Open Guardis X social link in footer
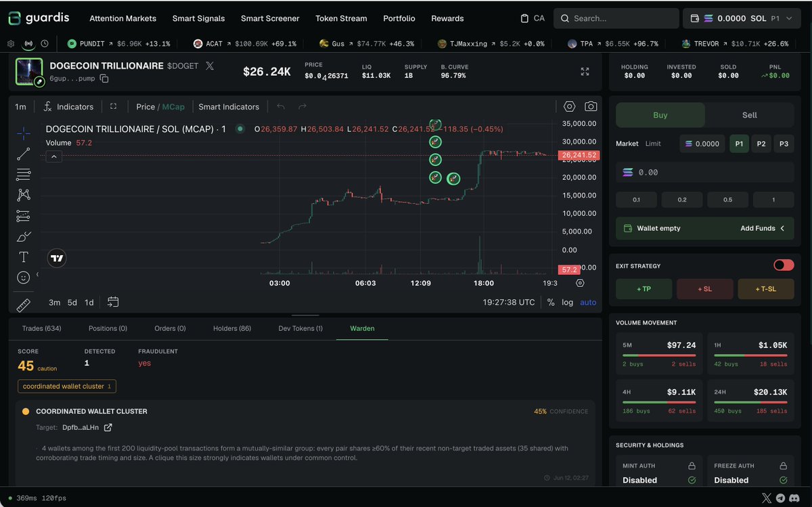812x507 pixels. (x=766, y=498)
